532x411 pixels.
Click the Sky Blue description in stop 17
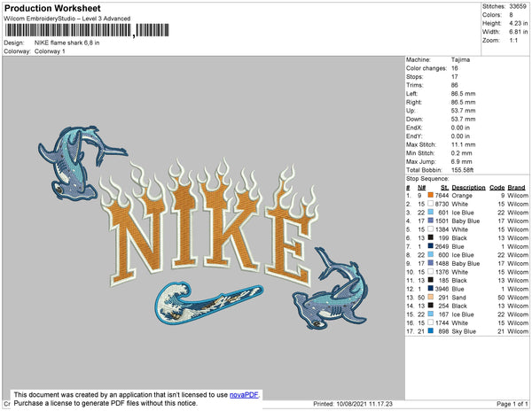coord(465,331)
